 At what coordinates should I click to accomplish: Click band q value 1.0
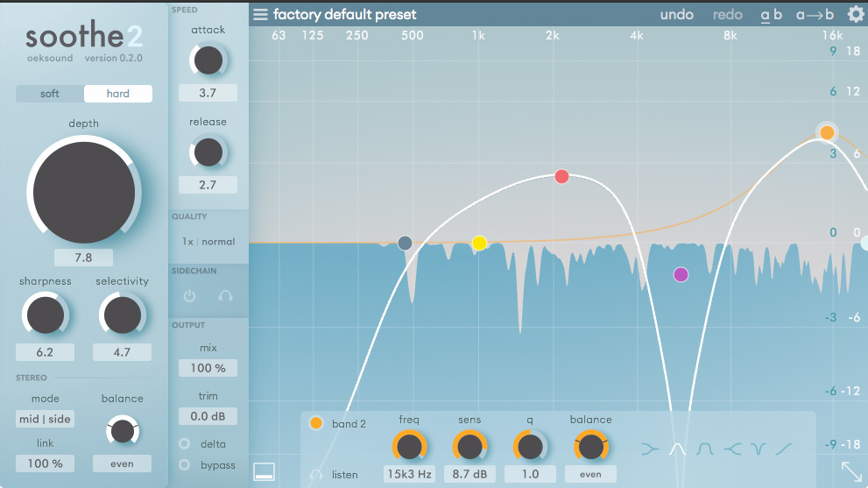[530, 474]
